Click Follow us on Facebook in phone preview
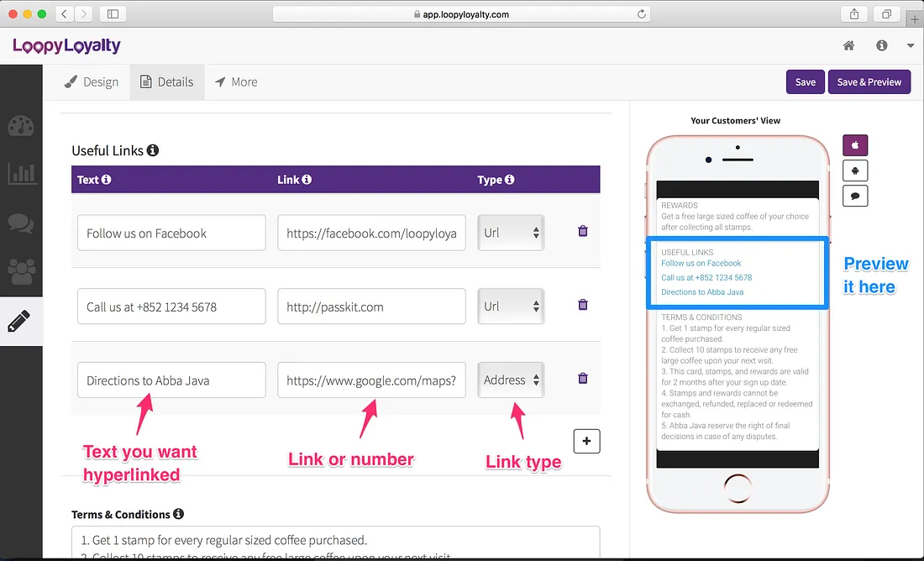924x561 pixels. pos(701,264)
